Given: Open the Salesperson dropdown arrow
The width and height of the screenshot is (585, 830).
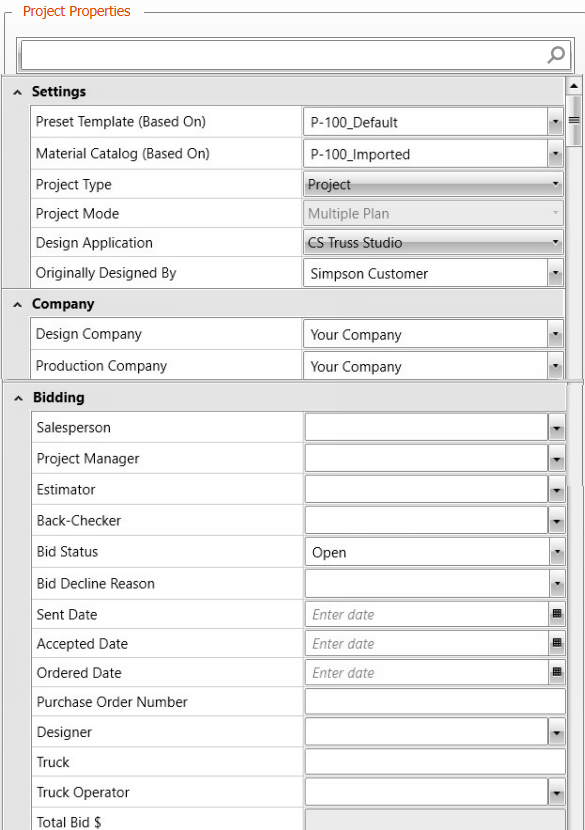Looking at the screenshot, I should (x=556, y=428).
